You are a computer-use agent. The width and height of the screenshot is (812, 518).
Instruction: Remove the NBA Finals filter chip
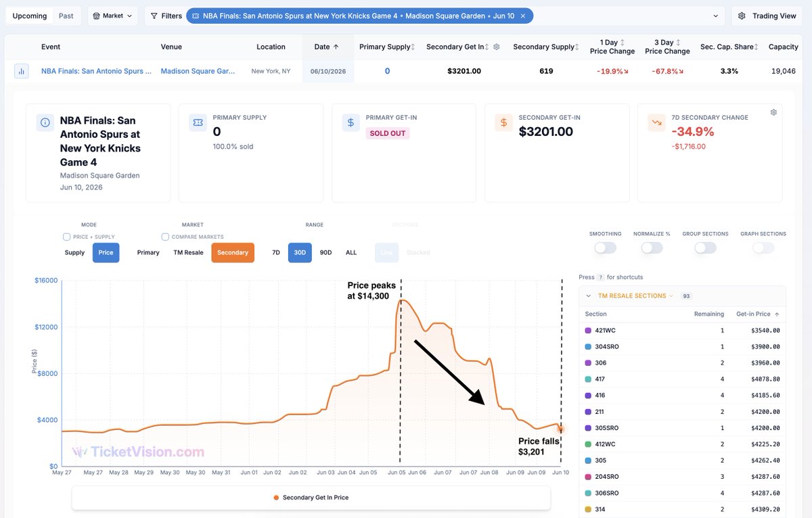[x=522, y=16]
